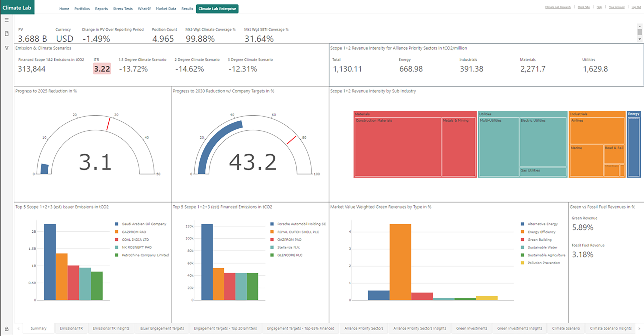Switch to the Green Investments tab

pyautogui.click(x=472, y=328)
